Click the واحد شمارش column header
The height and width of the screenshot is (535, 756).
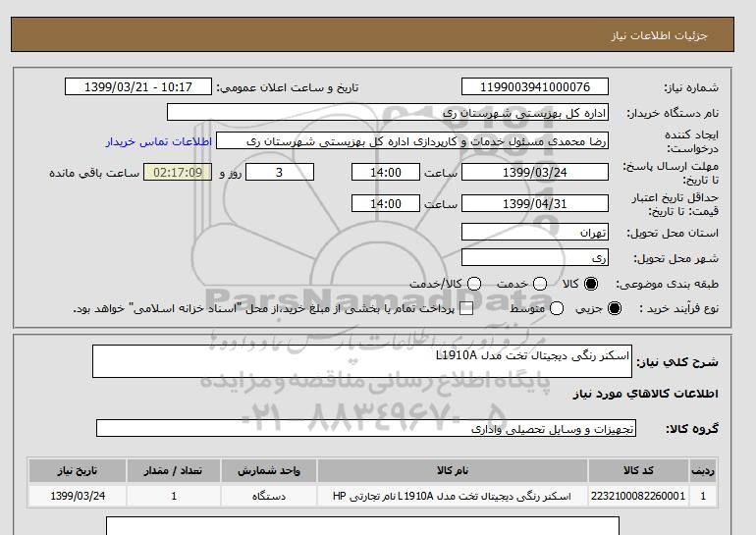pos(269,470)
